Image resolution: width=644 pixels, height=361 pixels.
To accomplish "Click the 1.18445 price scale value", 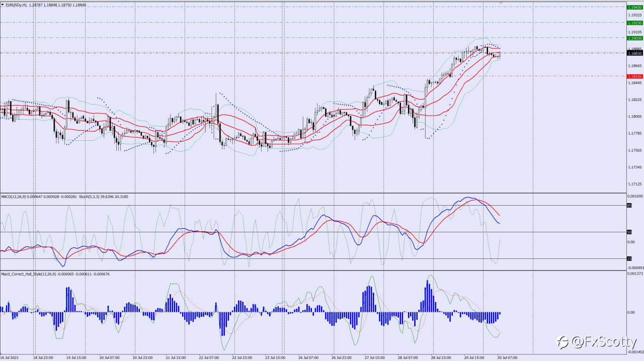I will (635, 82).
